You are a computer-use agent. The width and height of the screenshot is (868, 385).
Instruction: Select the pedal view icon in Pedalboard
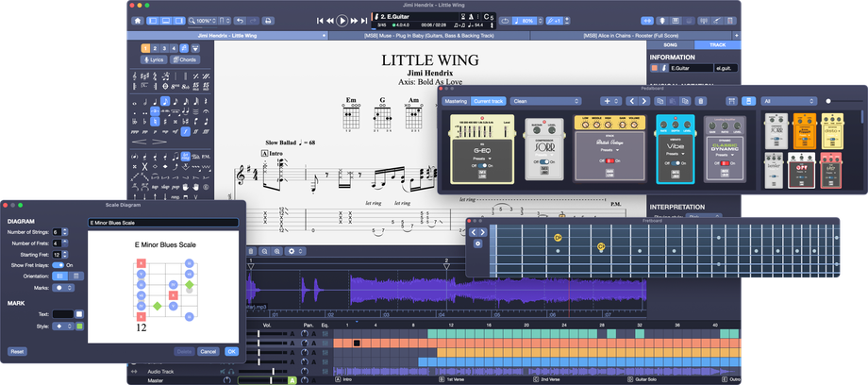[x=748, y=101]
